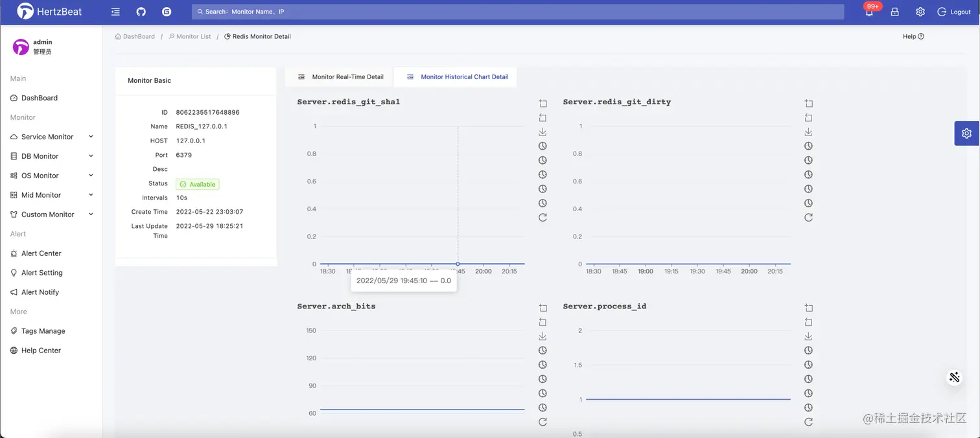Click the HertzBeat logo

pos(49,11)
